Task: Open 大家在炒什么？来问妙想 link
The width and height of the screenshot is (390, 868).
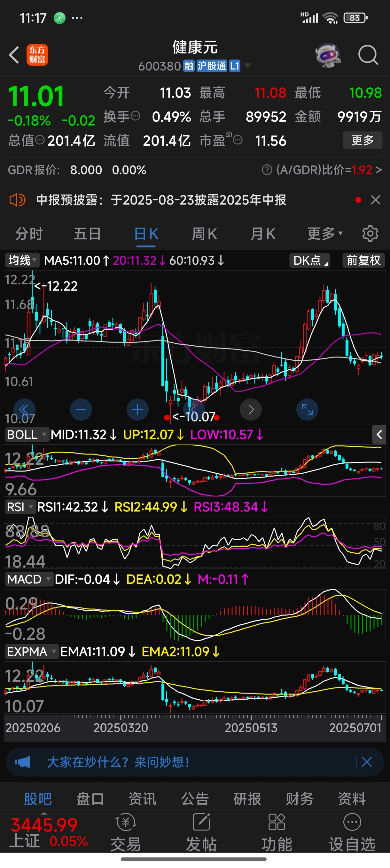Action: 118,762
